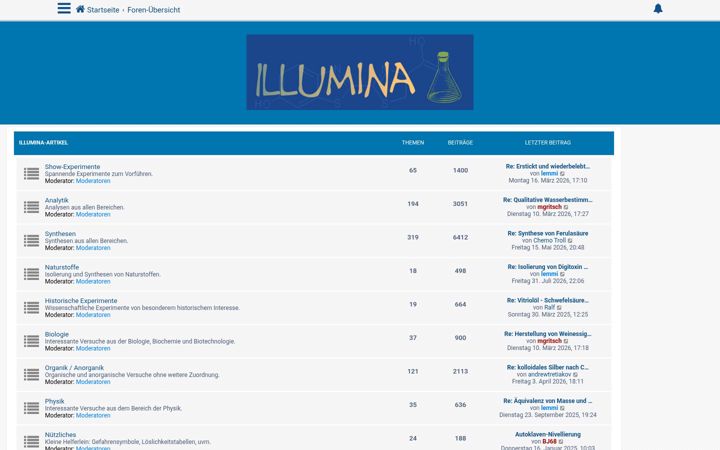720x450 pixels.
Task: Click the Biologie forum list icon
Action: [x=31, y=341]
